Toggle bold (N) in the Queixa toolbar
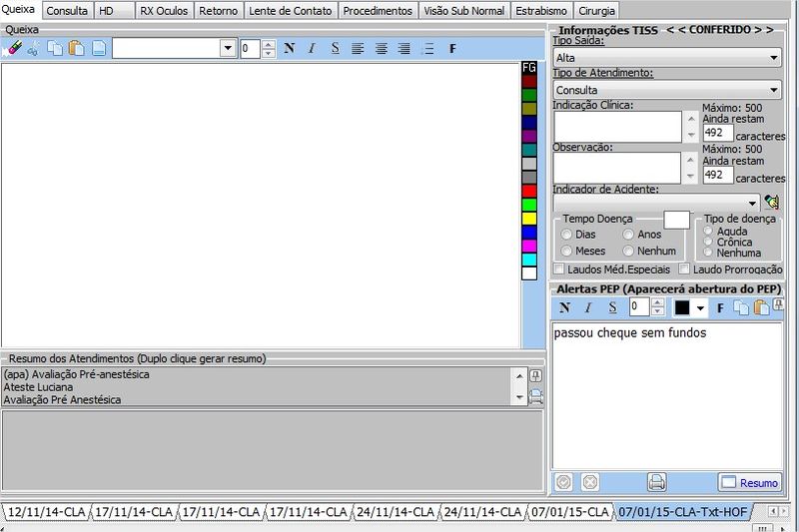The width and height of the screenshot is (799, 532). pos(290,49)
